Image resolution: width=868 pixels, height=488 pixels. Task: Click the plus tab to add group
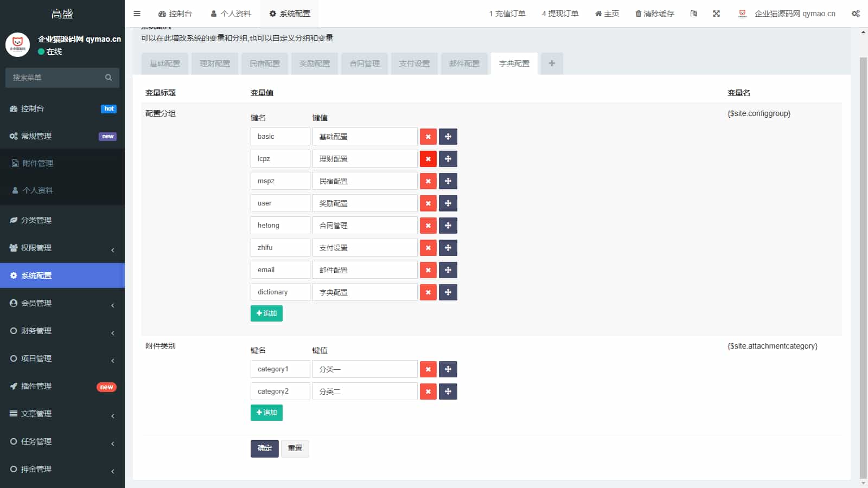pos(552,63)
